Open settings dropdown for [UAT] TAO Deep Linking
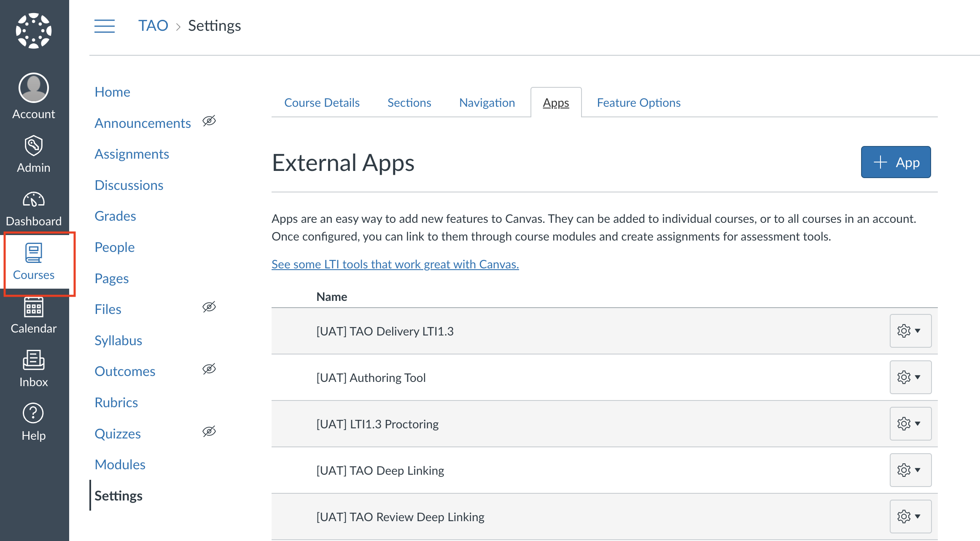Screen dimensions: 980x541 click(910, 470)
